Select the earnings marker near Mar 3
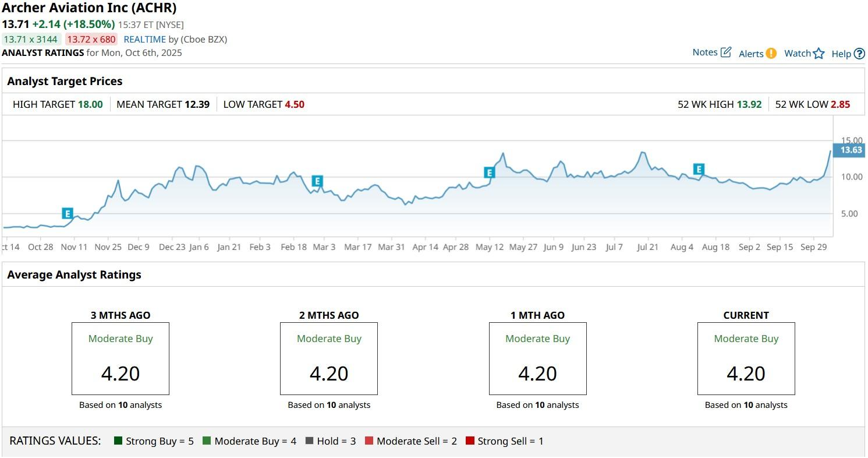 317,181
